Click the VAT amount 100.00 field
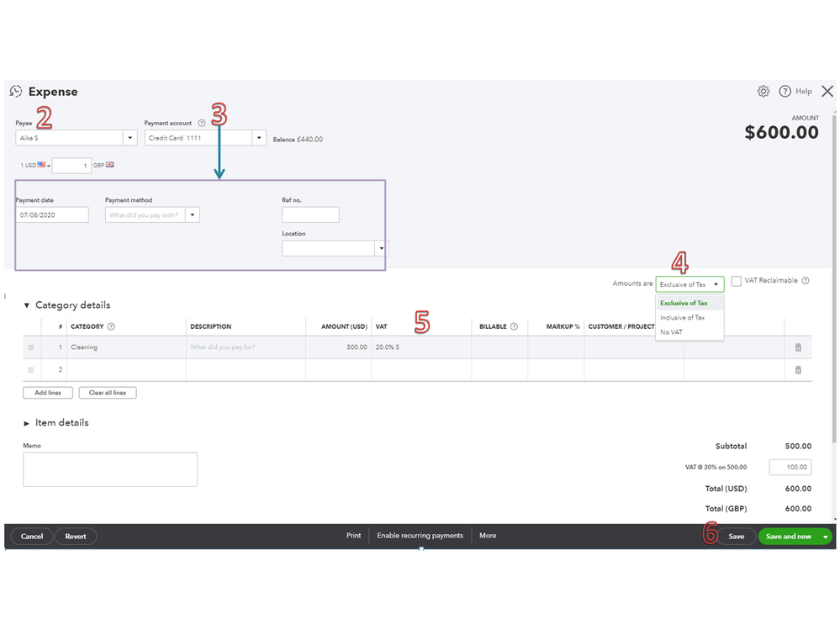The image size is (840, 630). (790, 467)
